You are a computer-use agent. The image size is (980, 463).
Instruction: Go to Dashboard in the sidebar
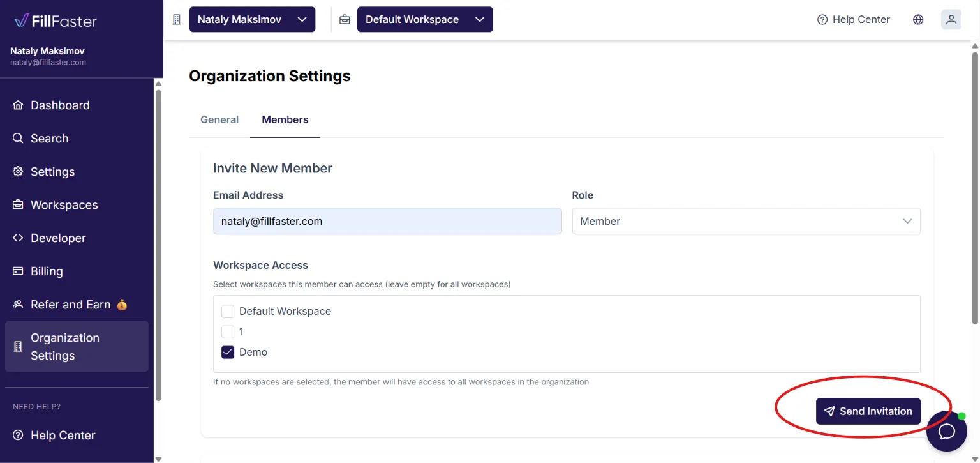click(77, 105)
